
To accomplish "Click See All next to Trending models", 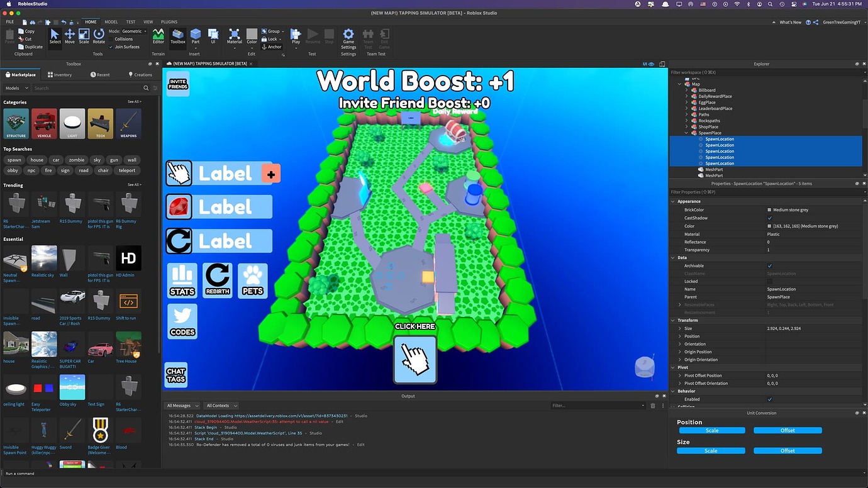I will (134, 185).
